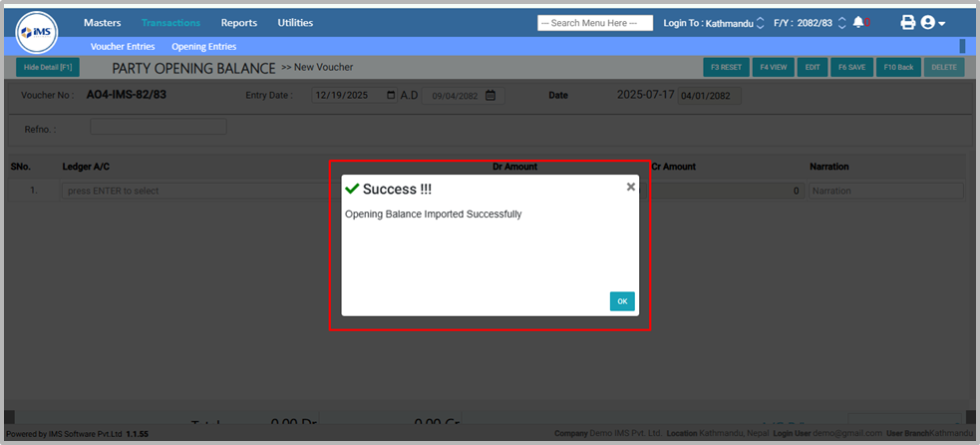Click the Refno input field
Viewport: 980px width, 445px height.
click(x=158, y=127)
